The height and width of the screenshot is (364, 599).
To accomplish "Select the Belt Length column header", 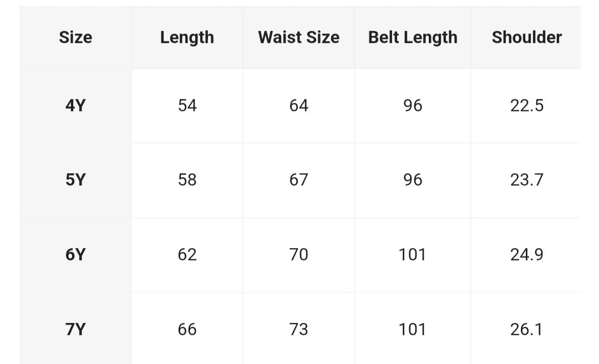I will [413, 37].
